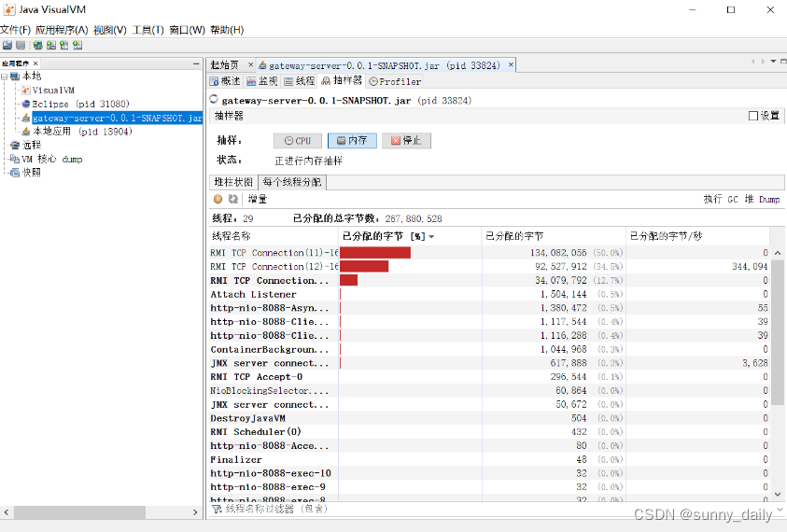Open the 已分配的字节 [%] sort dropdown arrow
This screenshot has width=787, height=532.
pyautogui.click(x=431, y=236)
